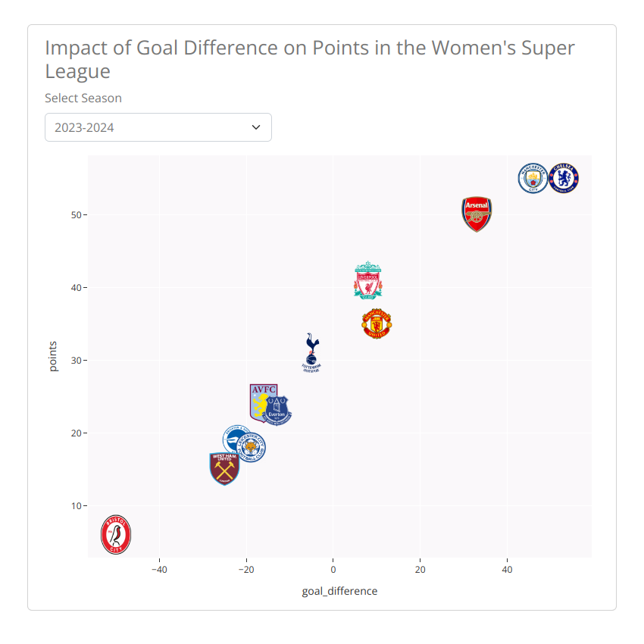Open the Select Season dropdown
This screenshot has height=644, width=644.
pyautogui.click(x=158, y=127)
